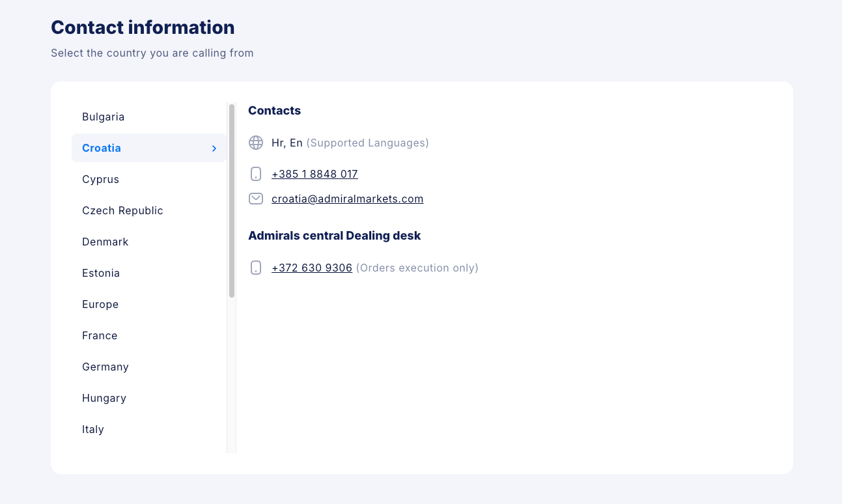Select Croatia in the country list
The height and width of the screenshot is (504, 842).
pyautogui.click(x=102, y=148)
